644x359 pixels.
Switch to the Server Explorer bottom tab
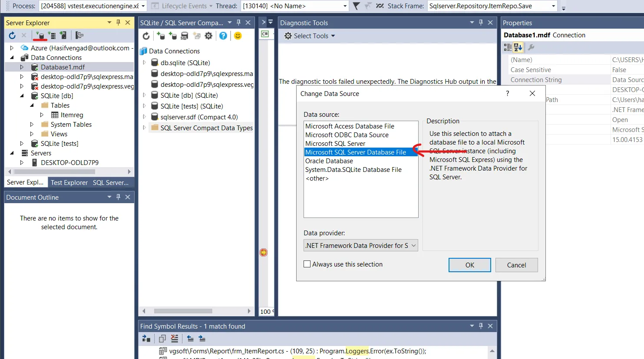(x=25, y=182)
